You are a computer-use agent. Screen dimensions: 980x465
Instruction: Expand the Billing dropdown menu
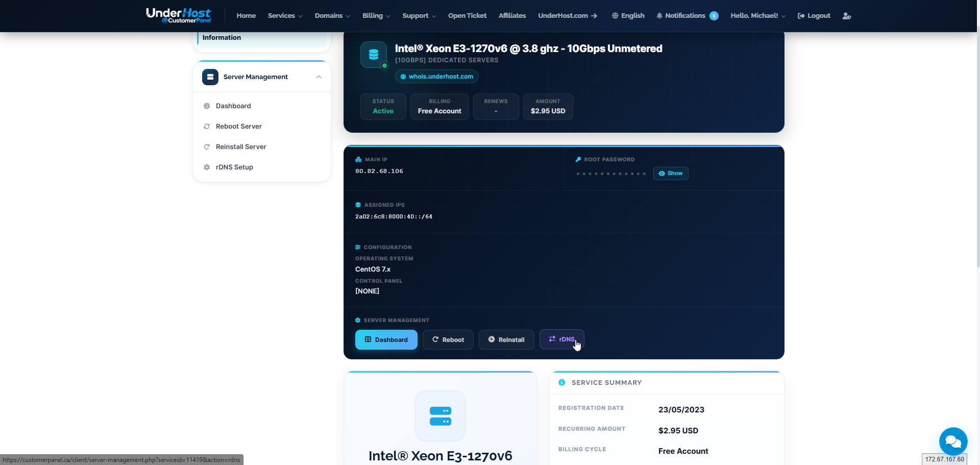(x=376, y=16)
